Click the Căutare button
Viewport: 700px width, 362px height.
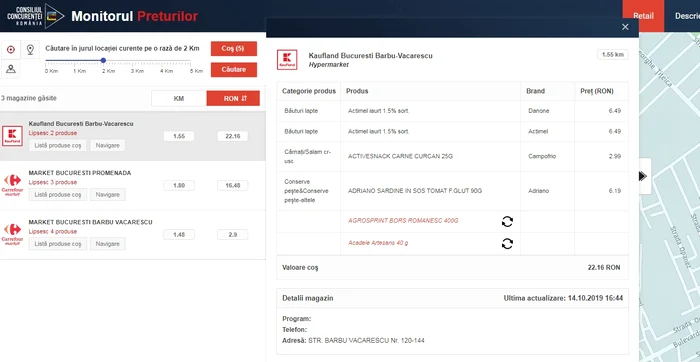[x=234, y=70]
